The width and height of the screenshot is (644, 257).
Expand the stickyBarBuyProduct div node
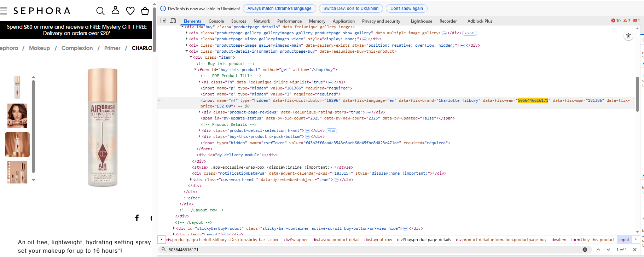pos(174,228)
